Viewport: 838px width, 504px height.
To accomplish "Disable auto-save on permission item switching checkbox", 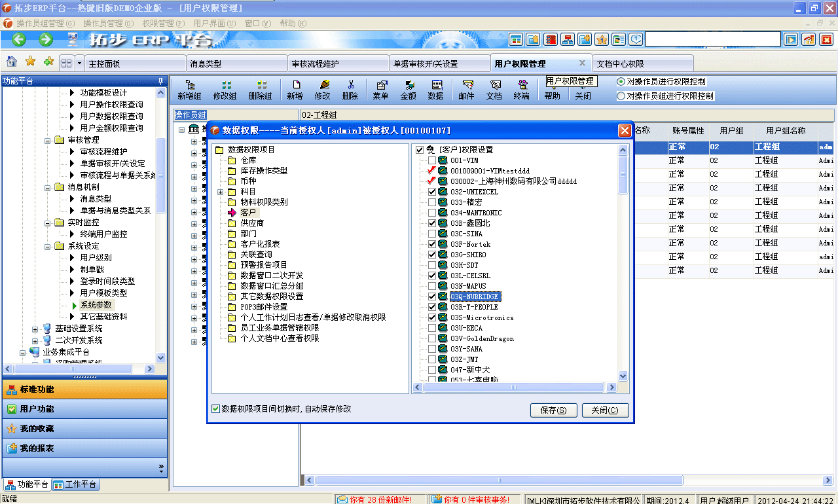I will pyautogui.click(x=215, y=410).
